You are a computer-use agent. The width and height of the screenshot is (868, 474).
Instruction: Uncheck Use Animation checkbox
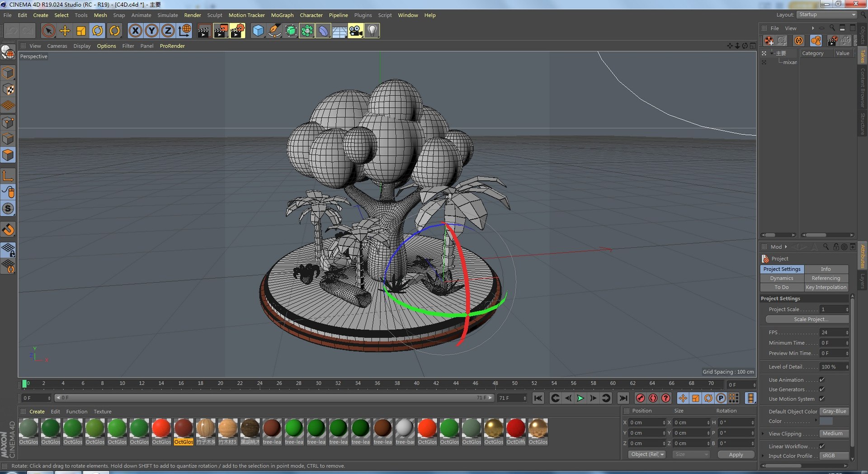point(822,380)
